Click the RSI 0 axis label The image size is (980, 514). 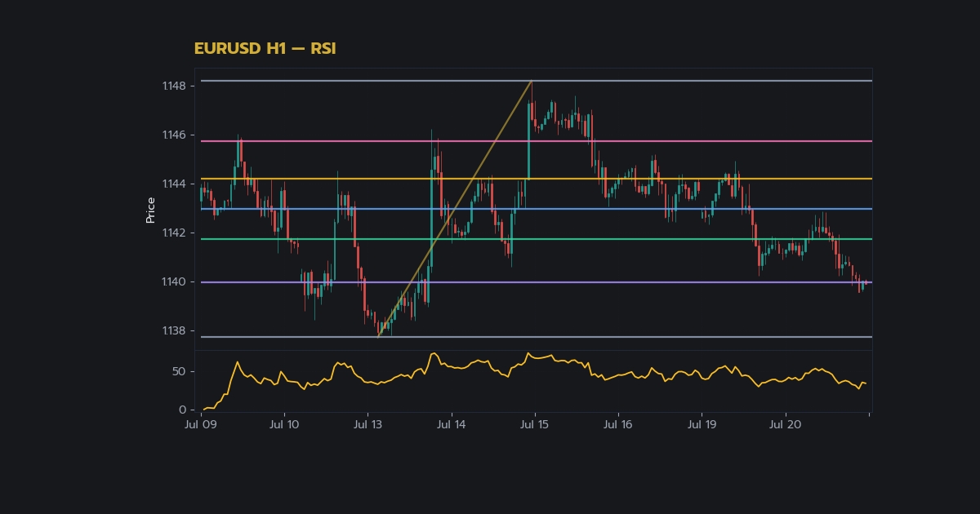click(183, 410)
